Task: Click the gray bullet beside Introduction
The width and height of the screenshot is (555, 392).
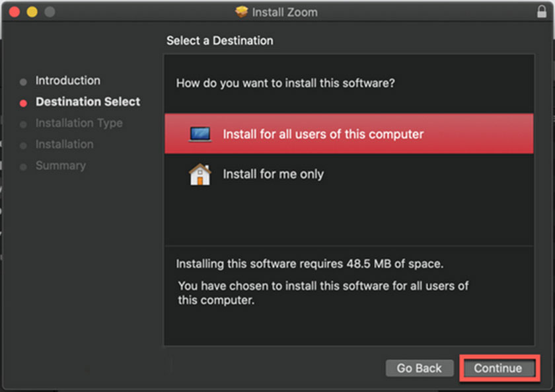Action: [x=24, y=82]
